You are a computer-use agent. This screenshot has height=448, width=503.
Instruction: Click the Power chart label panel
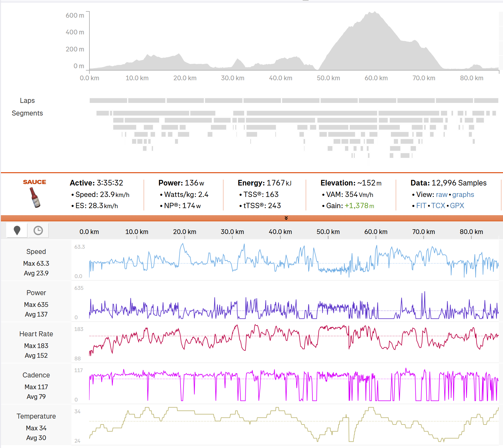(x=36, y=301)
